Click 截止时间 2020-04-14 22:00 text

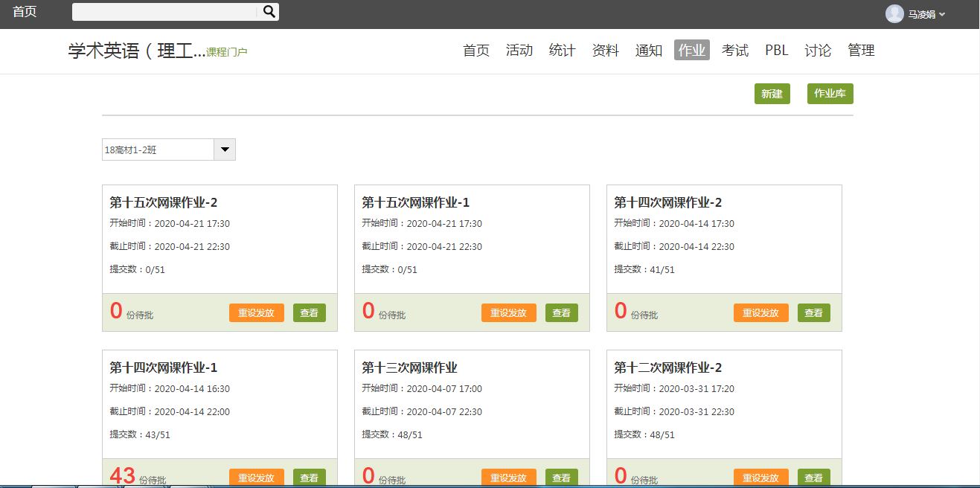pos(170,411)
